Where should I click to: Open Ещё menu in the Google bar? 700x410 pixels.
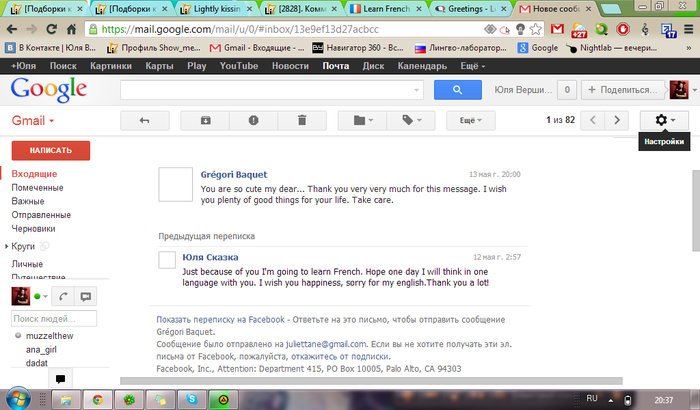[x=472, y=66]
